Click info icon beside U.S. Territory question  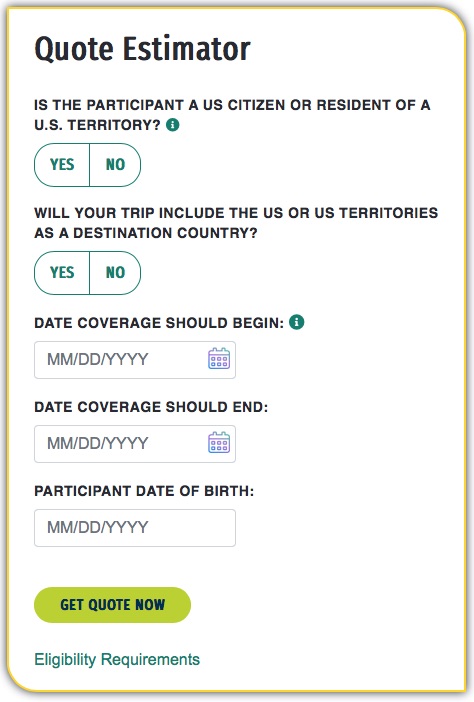click(172, 124)
